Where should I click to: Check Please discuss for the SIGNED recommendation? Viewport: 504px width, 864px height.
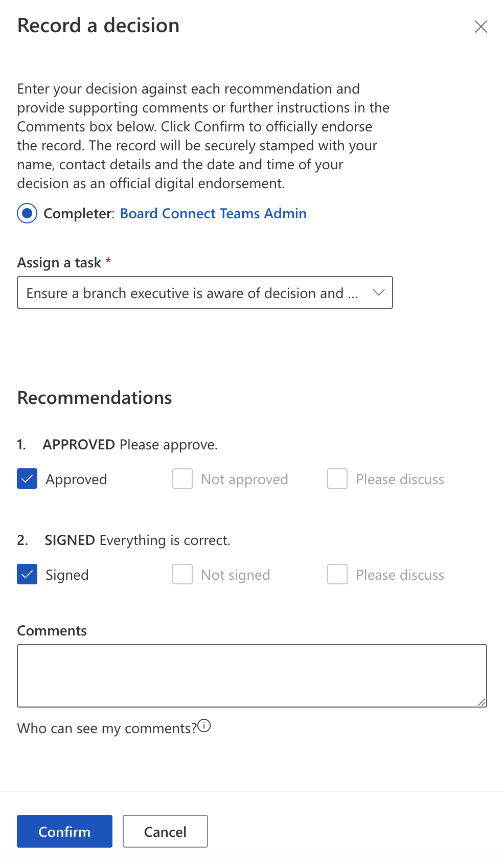(x=337, y=575)
